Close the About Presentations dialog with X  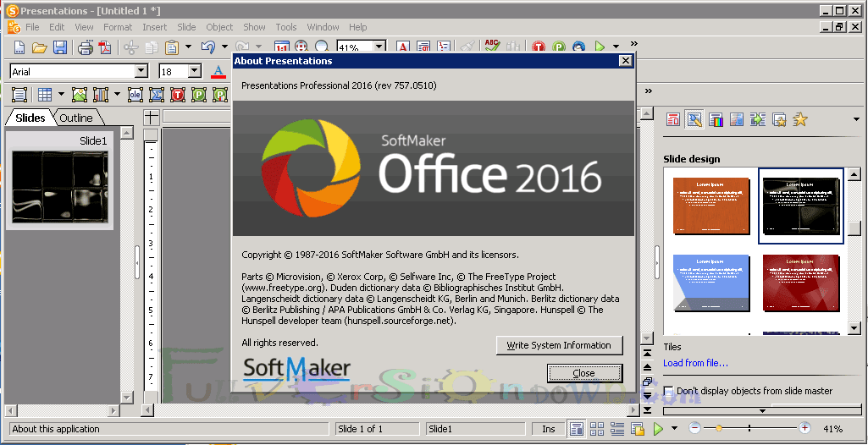(x=625, y=61)
